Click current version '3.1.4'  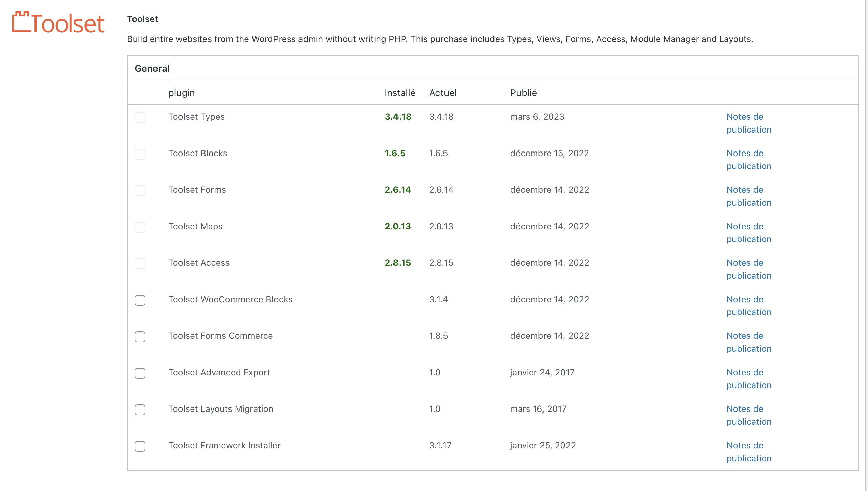438,299
